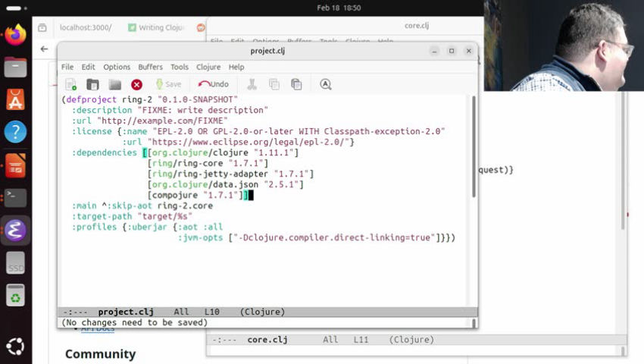Screen dimensions: 644x364
Task: Click the Community heading in the browser page
Action: (x=100, y=354)
